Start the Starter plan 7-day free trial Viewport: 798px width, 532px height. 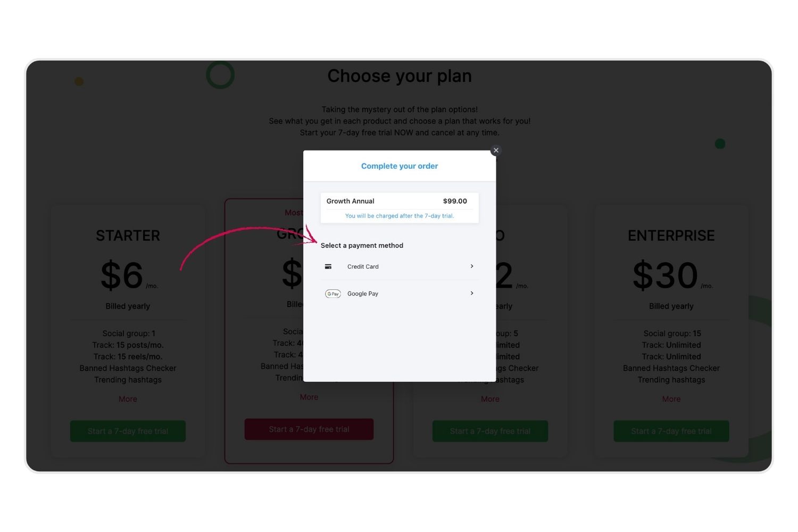pos(128,431)
